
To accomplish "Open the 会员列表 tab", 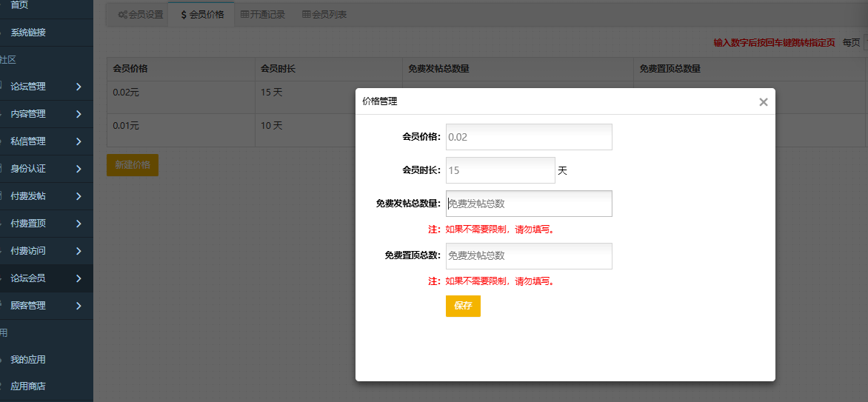I will (x=324, y=14).
